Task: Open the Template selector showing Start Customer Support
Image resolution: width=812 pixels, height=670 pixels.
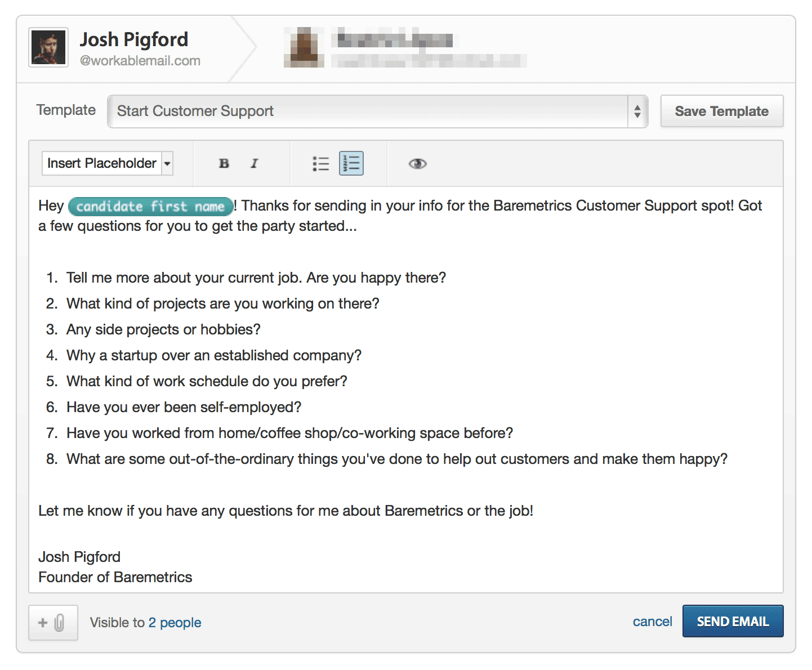Action: [377, 111]
